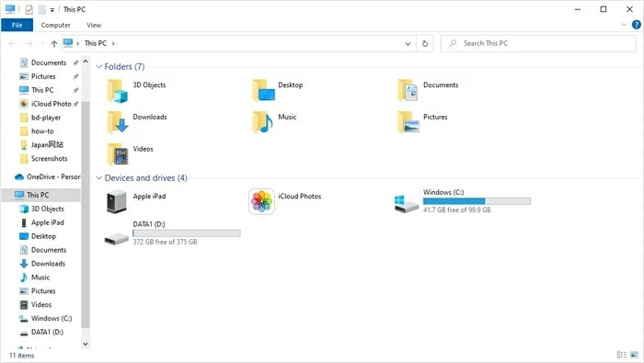Select the Apple iPad device icon

point(117,201)
